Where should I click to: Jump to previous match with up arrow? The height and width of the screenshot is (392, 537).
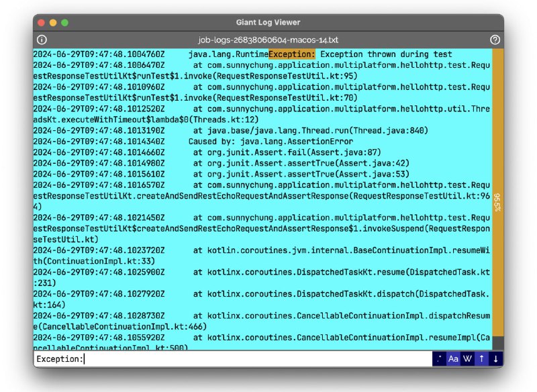(481, 359)
